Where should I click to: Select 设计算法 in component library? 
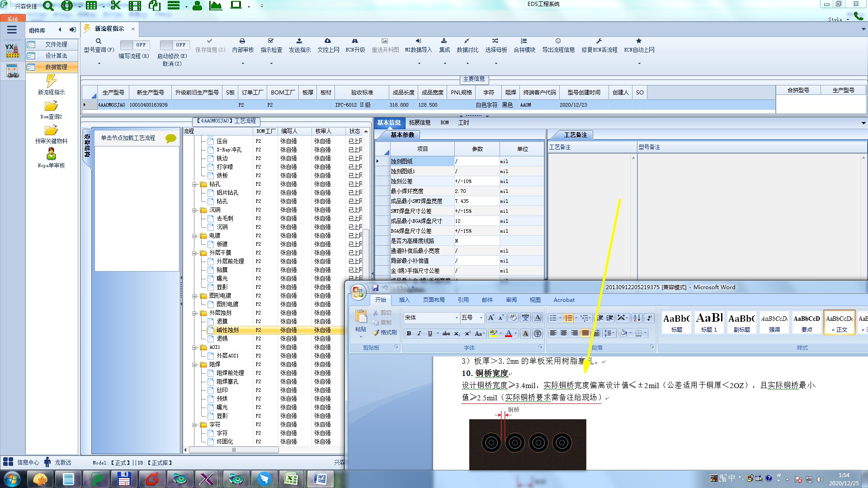(56, 56)
